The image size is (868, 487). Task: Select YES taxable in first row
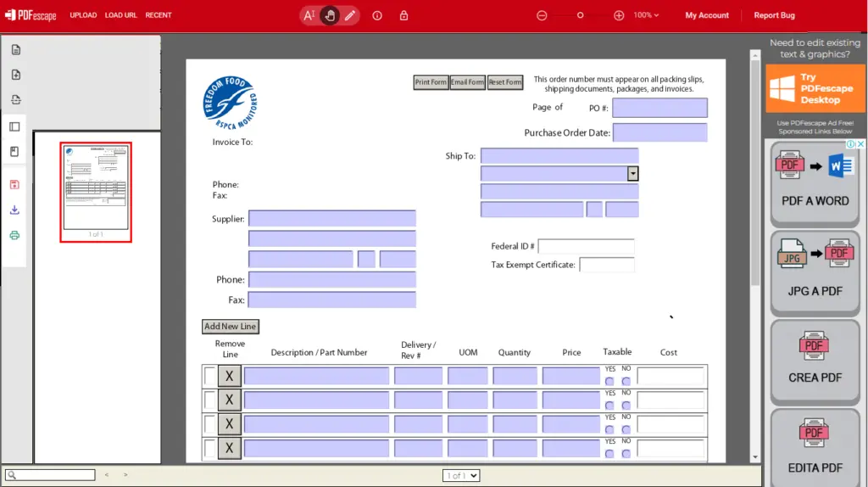coord(609,381)
